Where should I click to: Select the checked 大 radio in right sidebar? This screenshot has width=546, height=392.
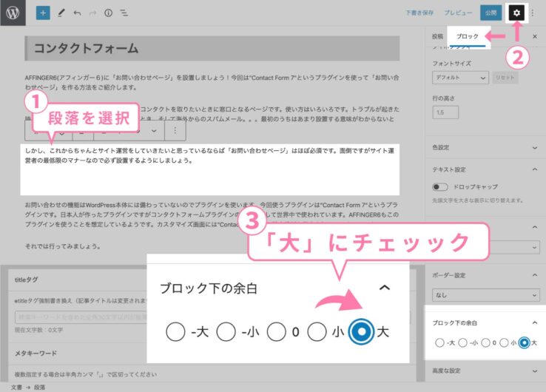click(524, 343)
